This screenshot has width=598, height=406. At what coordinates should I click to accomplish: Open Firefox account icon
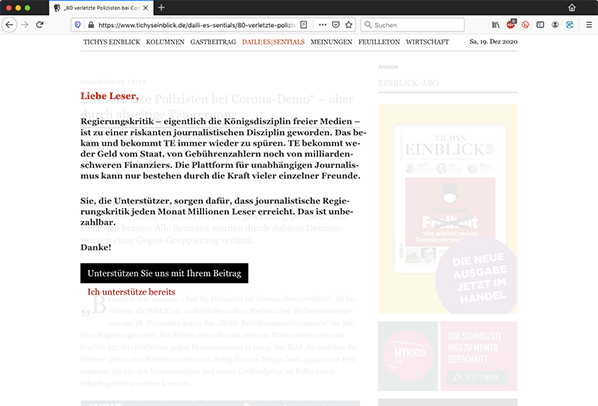pyautogui.click(x=555, y=25)
